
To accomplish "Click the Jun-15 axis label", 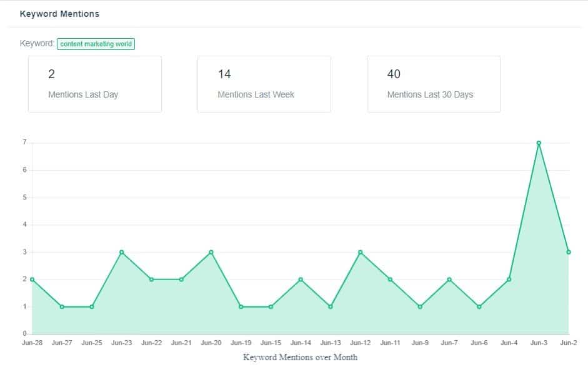I will pyautogui.click(x=271, y=343).
